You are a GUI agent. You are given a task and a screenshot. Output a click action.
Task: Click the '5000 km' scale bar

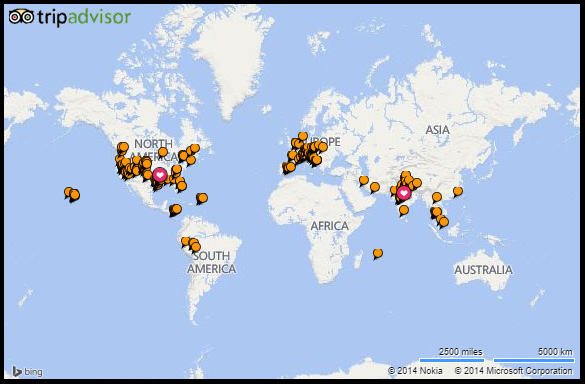coord(534,360)
